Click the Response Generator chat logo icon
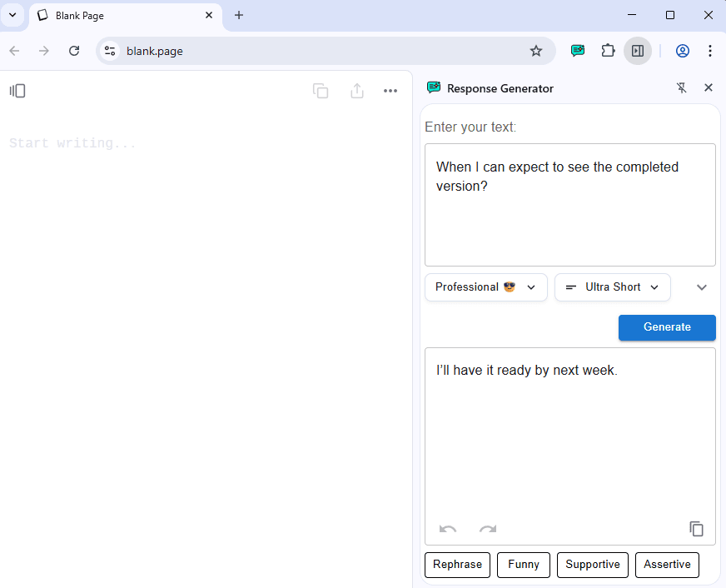This screenshot has height=588, width=726. pos(433,87)
